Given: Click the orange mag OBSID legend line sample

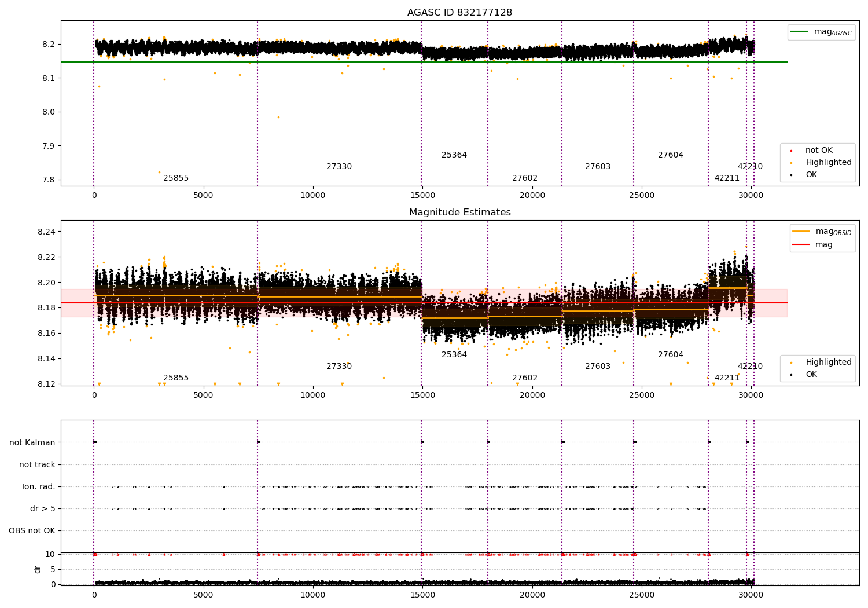Looking at the screenshot, I should pos(801,232).
